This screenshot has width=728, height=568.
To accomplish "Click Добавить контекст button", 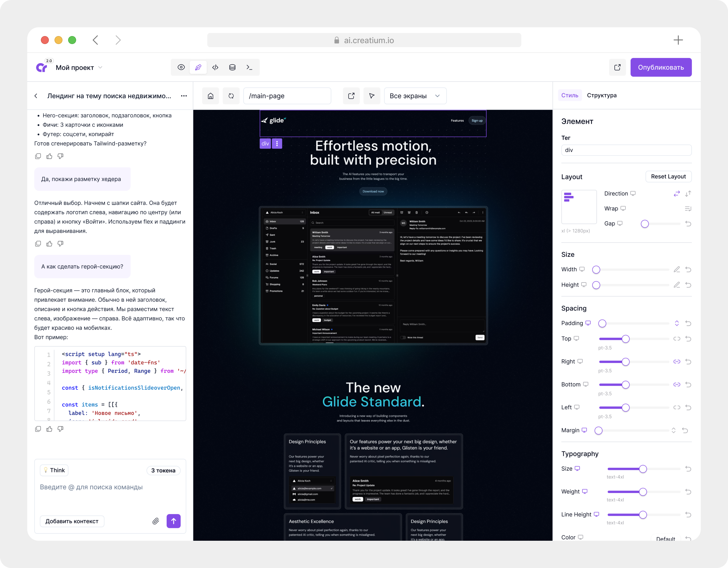I will coord(72,521).
